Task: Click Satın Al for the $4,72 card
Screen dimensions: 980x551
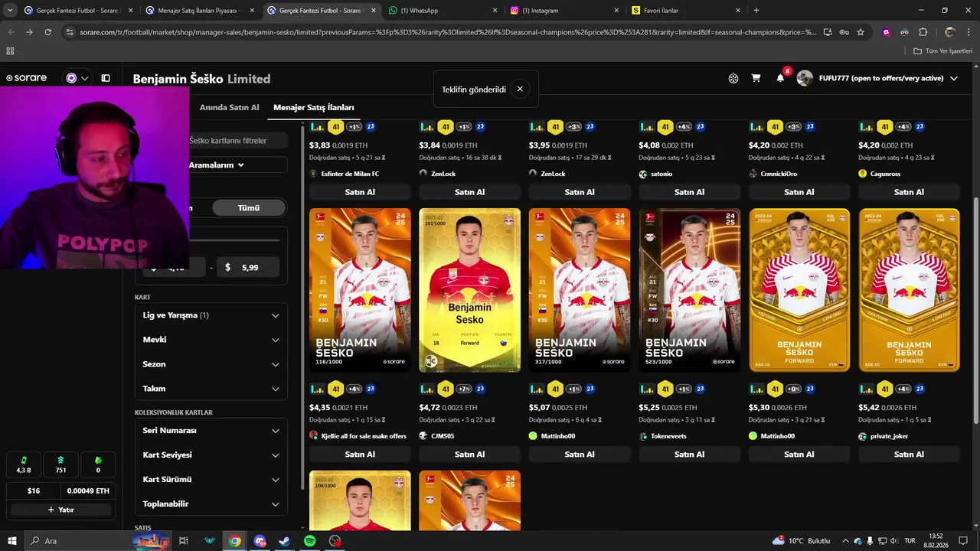Action: coord(469,454)
